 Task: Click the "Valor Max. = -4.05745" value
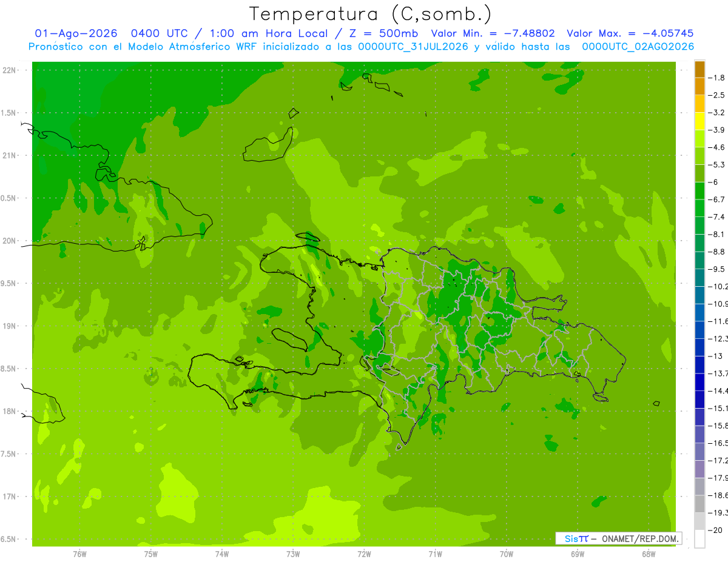[630, 33]
